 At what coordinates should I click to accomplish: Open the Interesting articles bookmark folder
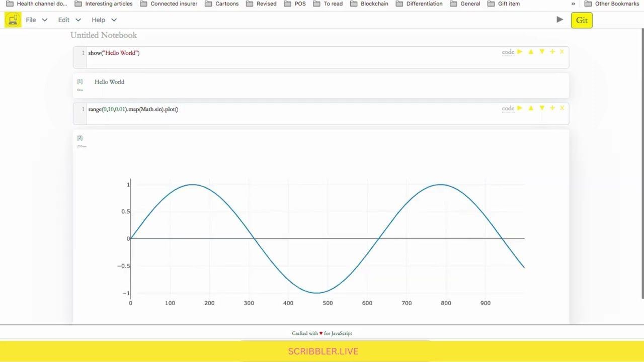click(x=103, y=4)
